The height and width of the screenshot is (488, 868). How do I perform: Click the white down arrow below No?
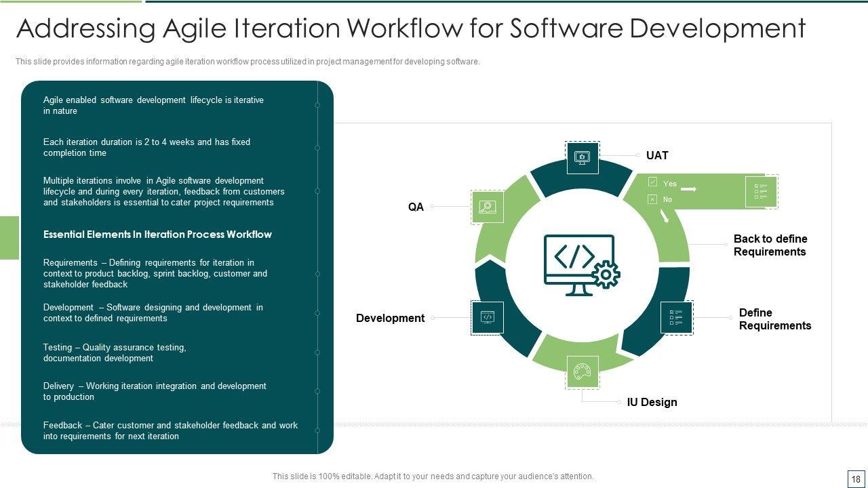click(x=665, y=216)
